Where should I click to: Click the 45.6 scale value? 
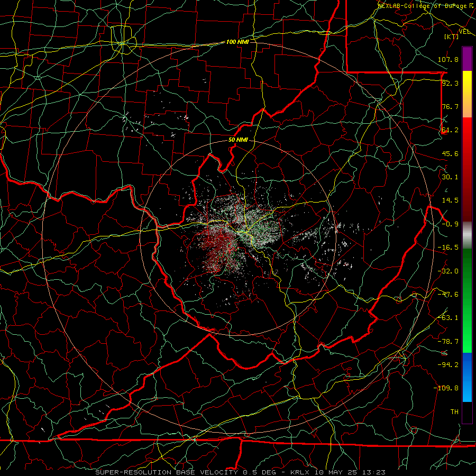click(450, 153)
